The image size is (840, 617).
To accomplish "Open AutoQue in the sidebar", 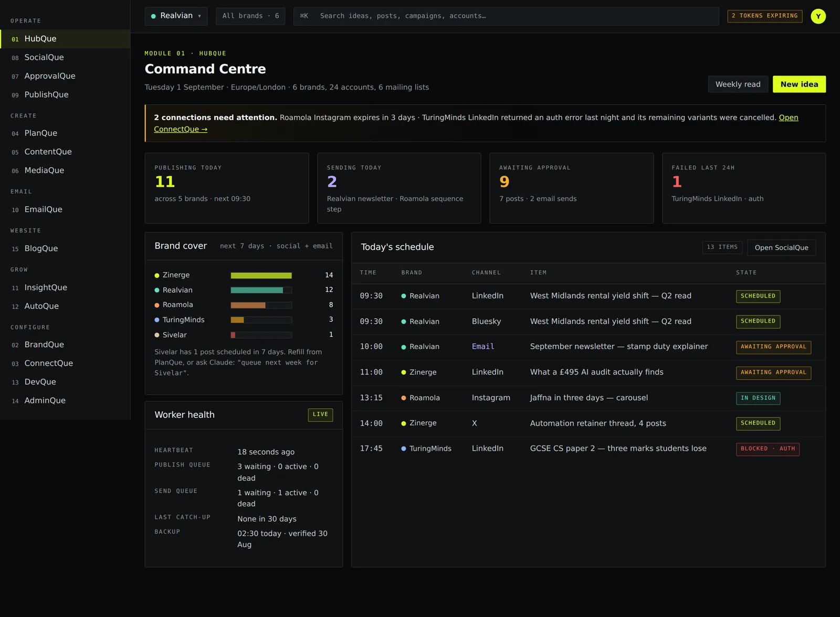I will [65, 306].
